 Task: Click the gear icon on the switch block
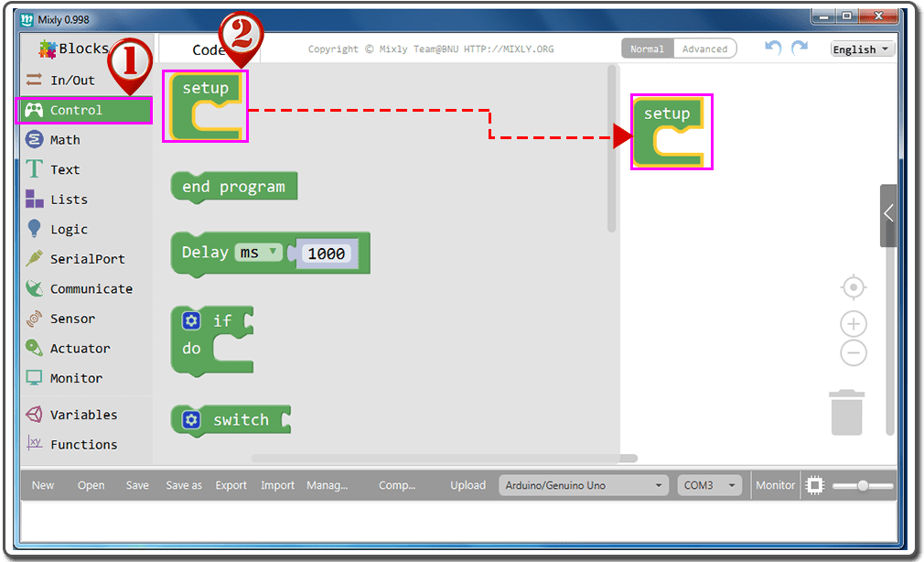coord(190,420)
